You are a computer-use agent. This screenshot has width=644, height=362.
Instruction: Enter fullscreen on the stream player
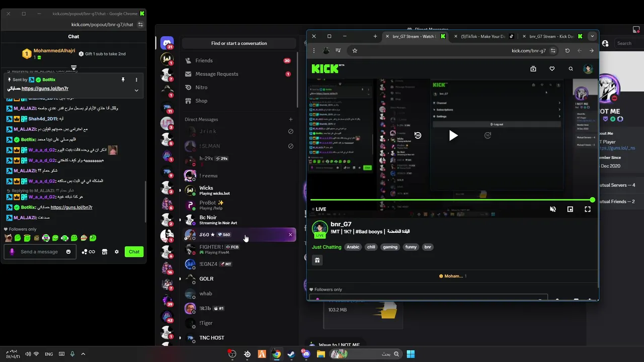(587, 209)
